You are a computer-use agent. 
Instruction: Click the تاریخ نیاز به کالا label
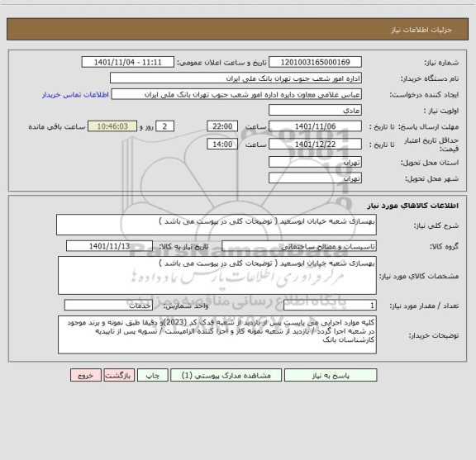tap(183, 246)
